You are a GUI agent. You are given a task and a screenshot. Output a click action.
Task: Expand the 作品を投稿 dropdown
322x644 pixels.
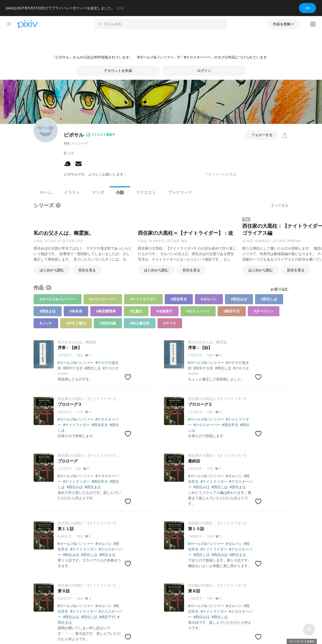click(x=283, y=24)
